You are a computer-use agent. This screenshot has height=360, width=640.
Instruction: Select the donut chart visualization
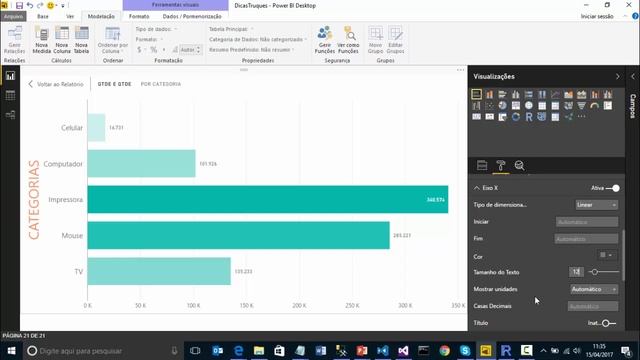click(x=516, y=117)
